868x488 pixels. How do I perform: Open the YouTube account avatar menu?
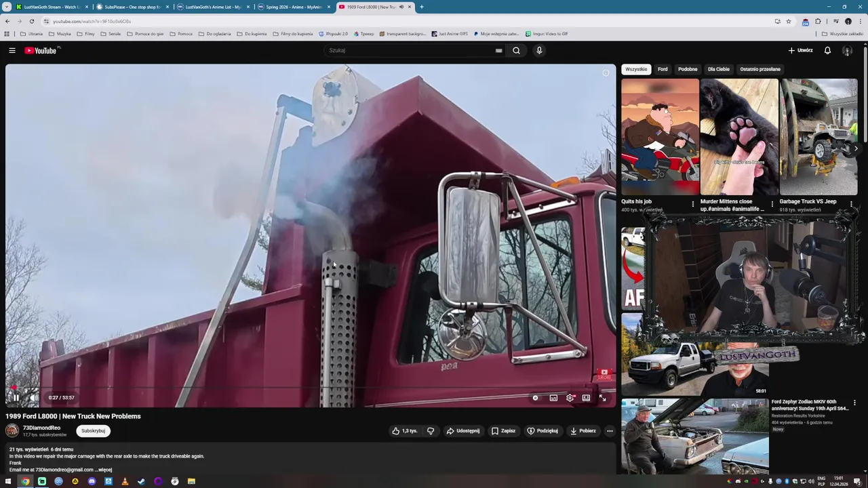847,51
